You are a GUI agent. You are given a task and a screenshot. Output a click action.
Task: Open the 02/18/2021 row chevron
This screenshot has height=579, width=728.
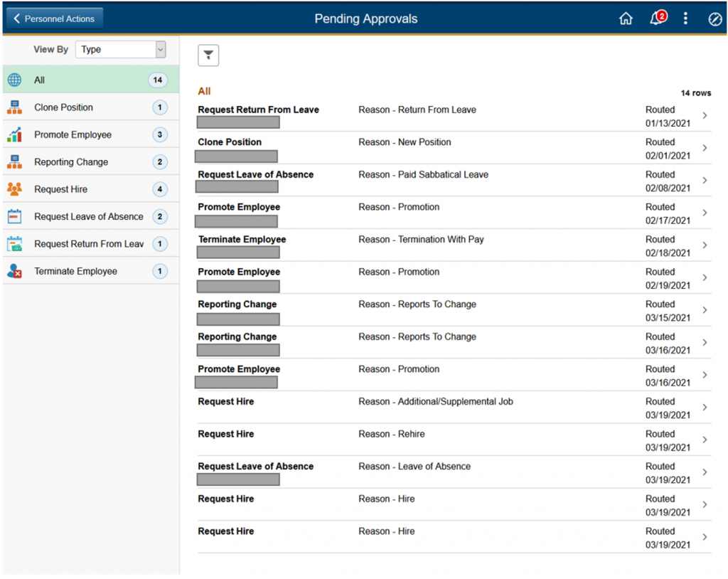[x=705, y=245]
